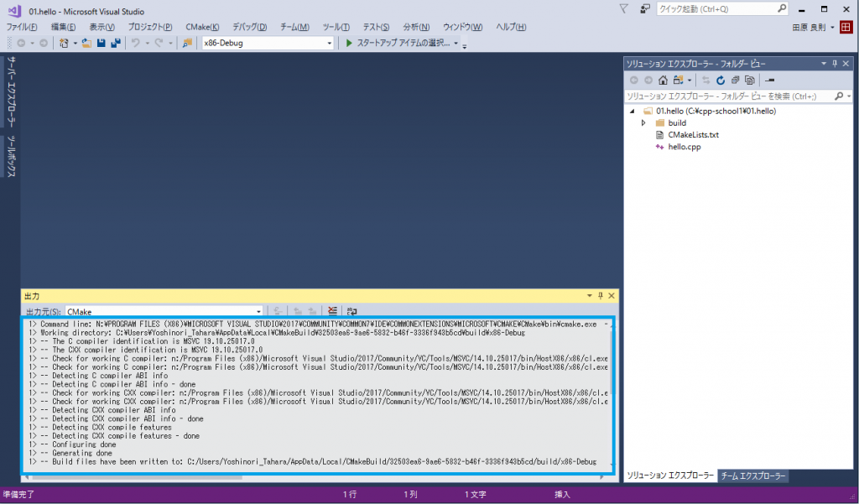
Task: Open the x86-Debug configuration dropdown
Action: (x=330, y=44)
